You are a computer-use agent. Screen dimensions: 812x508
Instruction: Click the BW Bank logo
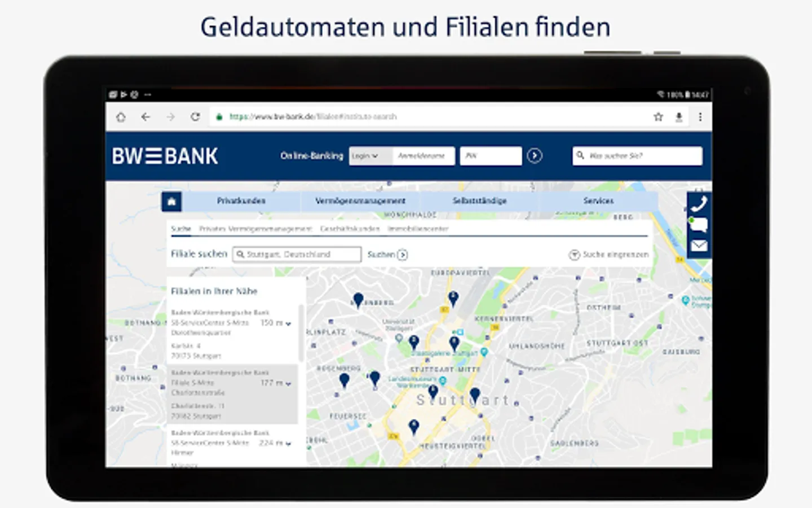pyautogui.click(x=165, y=156)
